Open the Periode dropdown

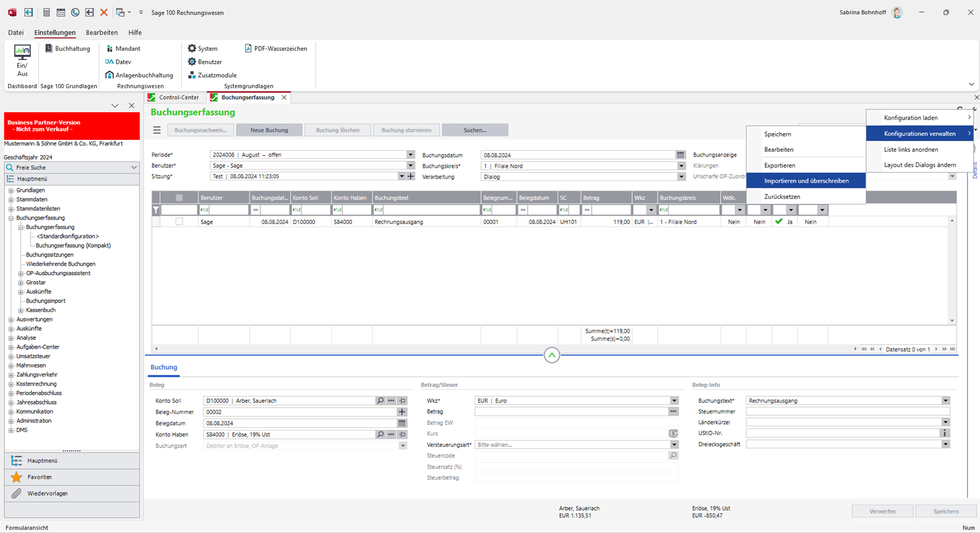pyautogui.click(x=410, y=155)
